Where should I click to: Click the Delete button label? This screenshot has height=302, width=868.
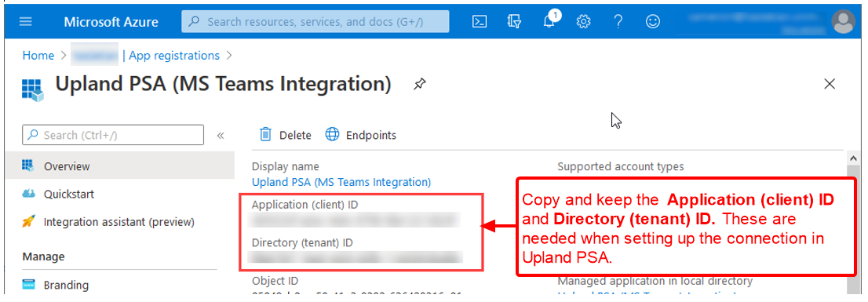[295, 135]
